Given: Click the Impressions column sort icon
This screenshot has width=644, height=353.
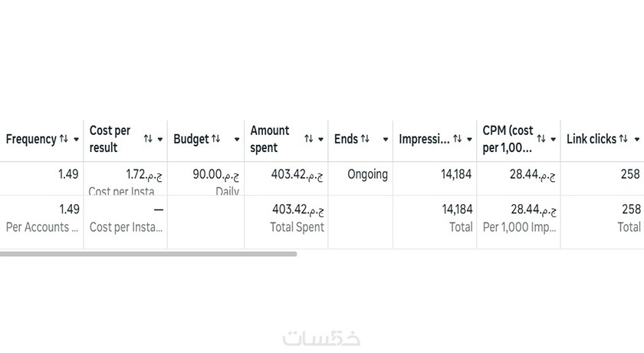Looking at the screenshot, I should pos(457,139).
